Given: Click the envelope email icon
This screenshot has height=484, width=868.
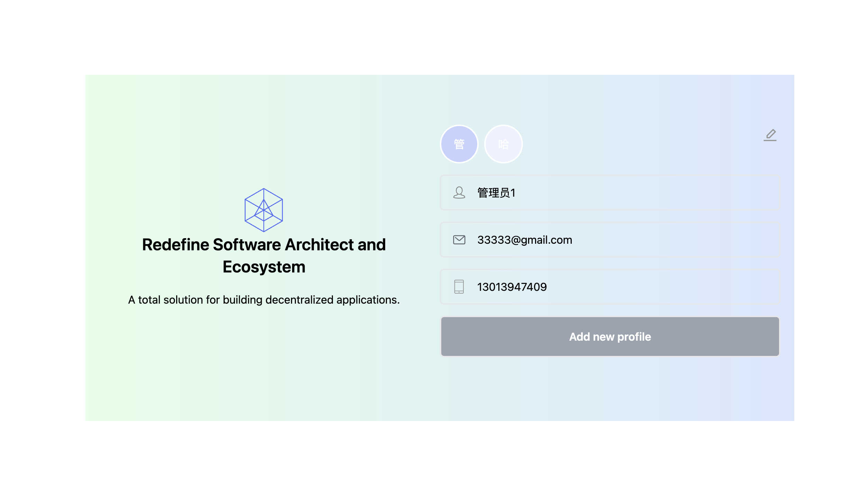Looking at the screenshot, I should pyautogui.click(x=459, y=240).
